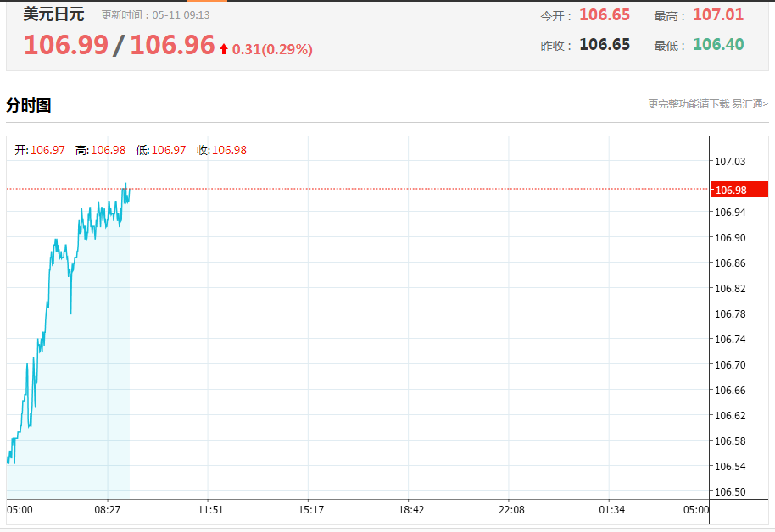This screenshot has width=775, height=532.
Task: Click the 今开 opening price value
Action: pyautogui.click(x=605, y=15)
